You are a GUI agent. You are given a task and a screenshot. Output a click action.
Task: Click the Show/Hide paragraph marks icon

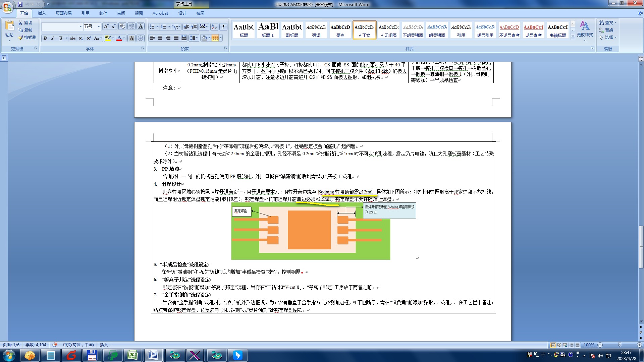(223, 26)
